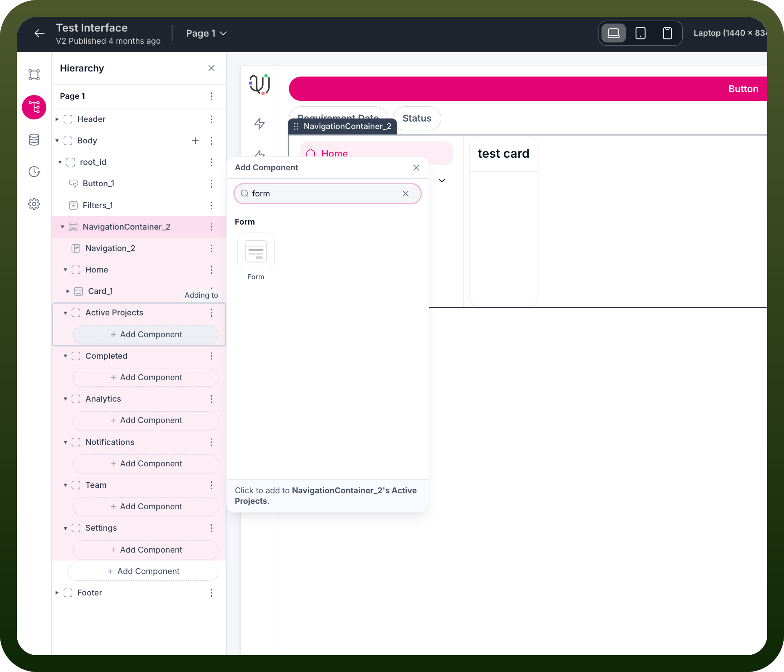Click the test card in preview

[x=503, y=221]
